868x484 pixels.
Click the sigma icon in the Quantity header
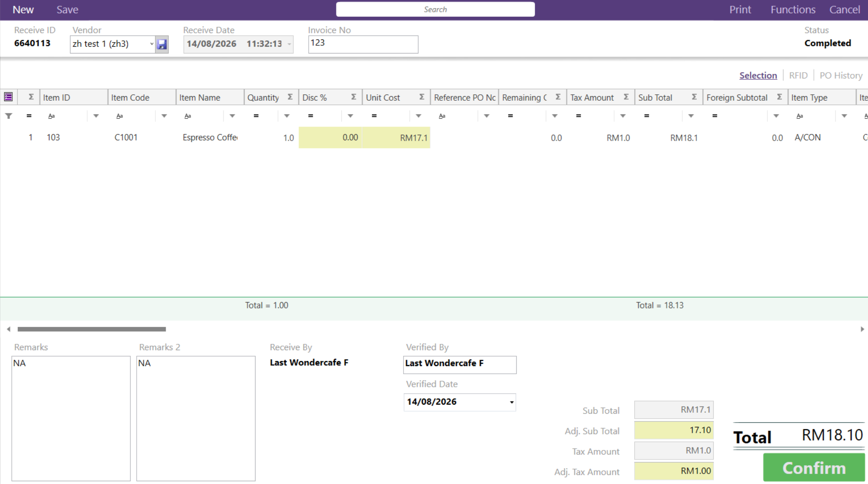(x=290, y=97)
